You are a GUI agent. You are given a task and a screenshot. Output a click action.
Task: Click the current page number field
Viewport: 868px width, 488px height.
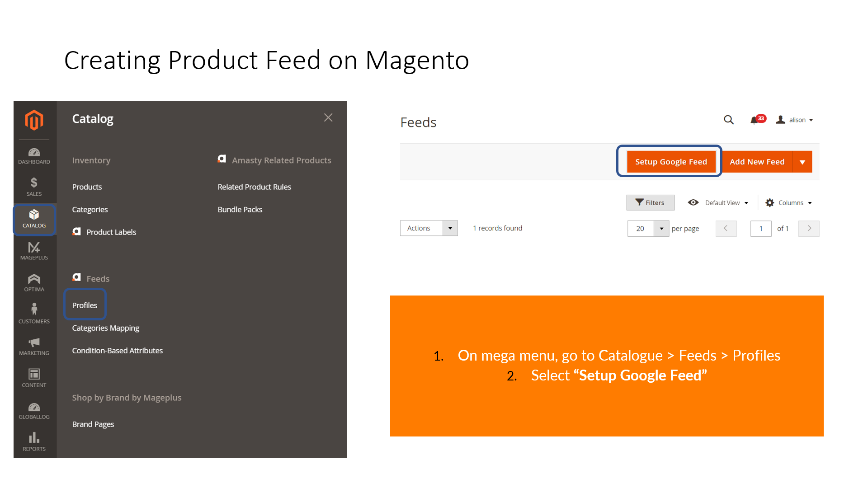point(760,229)
